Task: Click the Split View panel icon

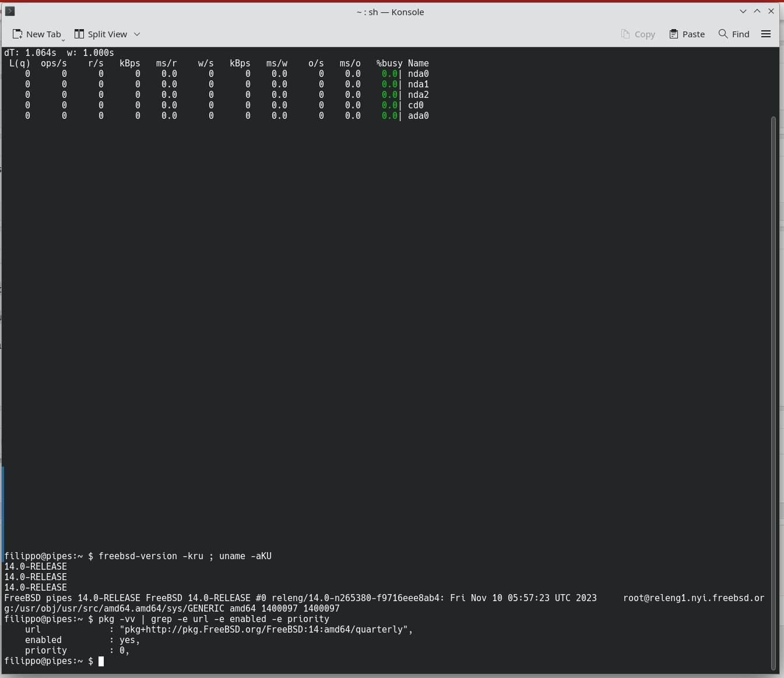Action: [x=79, y=34]
